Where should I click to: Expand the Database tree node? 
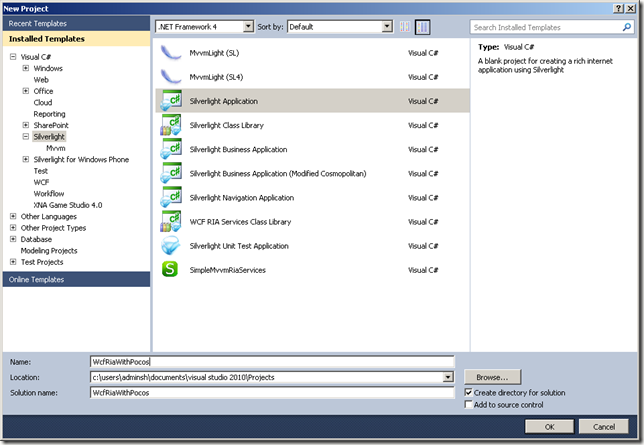(13, 239)
